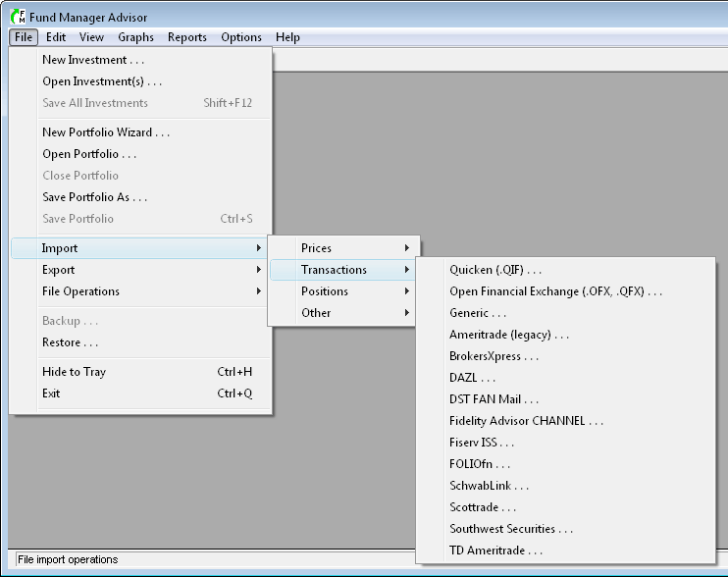Open the Help menu
Image resolution: width=728 pixels, height=577 pixels.
coord(287,37)
